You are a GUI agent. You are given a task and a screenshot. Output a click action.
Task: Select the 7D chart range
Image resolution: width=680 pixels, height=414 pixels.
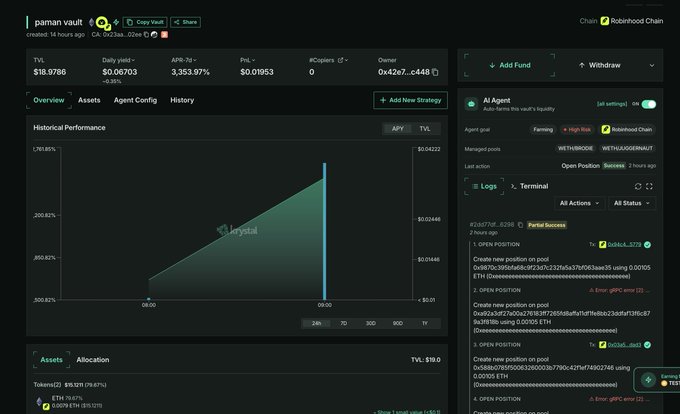point(343,323)
